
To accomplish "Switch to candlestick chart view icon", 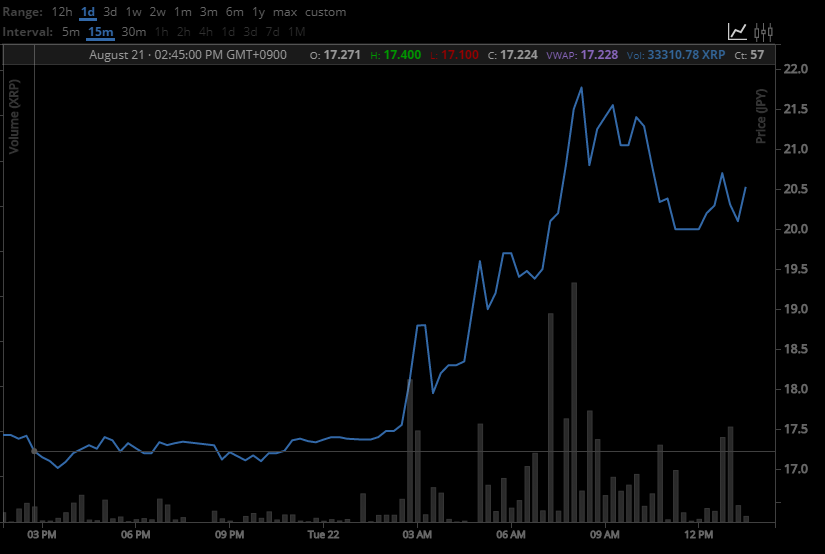I will click(763, 32).
